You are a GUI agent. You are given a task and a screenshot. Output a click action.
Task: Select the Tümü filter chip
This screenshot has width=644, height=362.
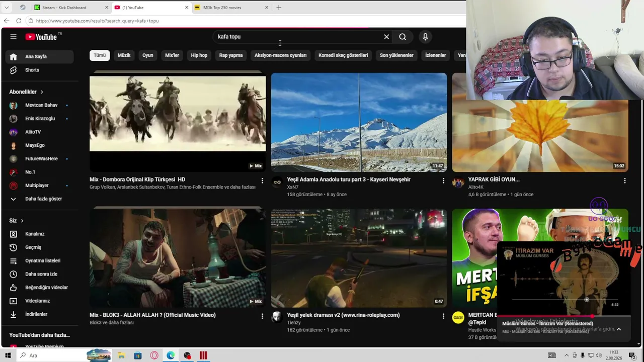coord(100,55)
